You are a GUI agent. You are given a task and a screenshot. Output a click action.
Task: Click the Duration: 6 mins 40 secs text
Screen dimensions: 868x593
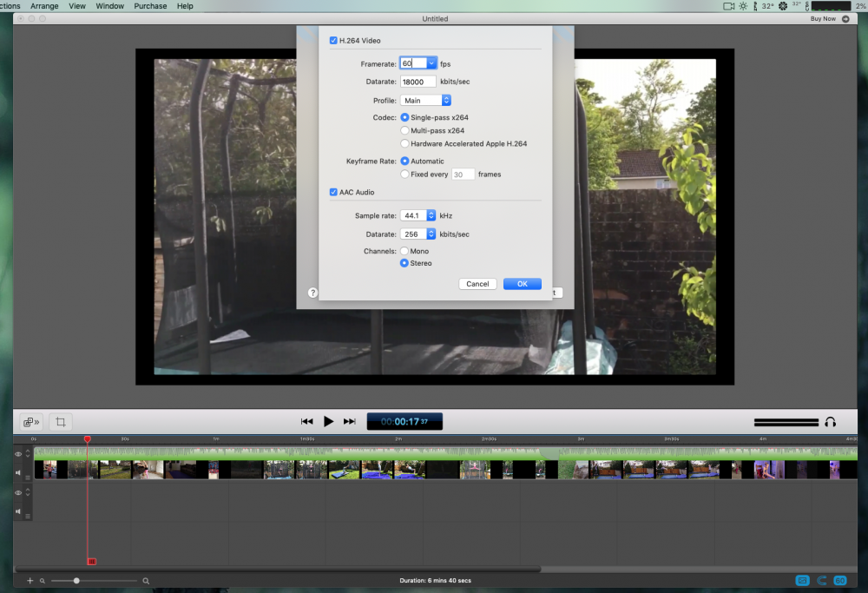click(x=435, y=580)
